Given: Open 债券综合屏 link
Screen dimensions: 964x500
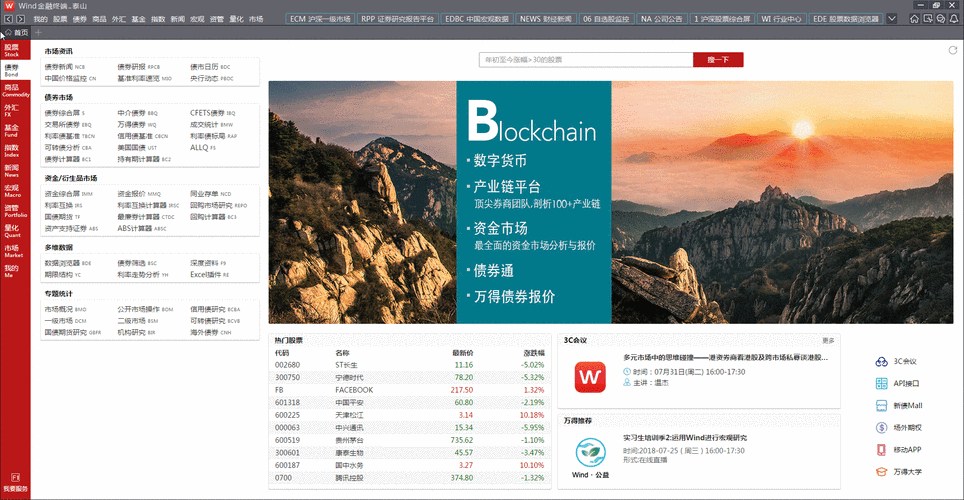Looking at the screenshot, I should coord(65,113).
